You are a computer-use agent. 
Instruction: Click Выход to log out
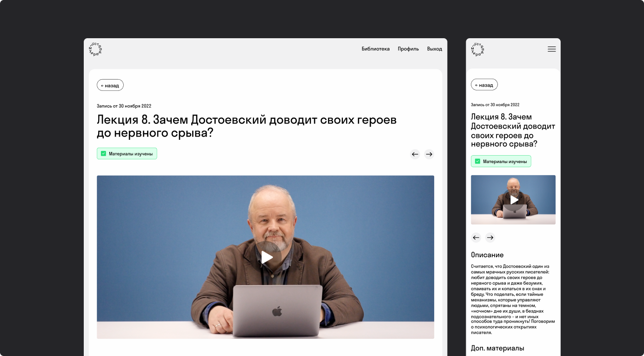click(435, 49)
